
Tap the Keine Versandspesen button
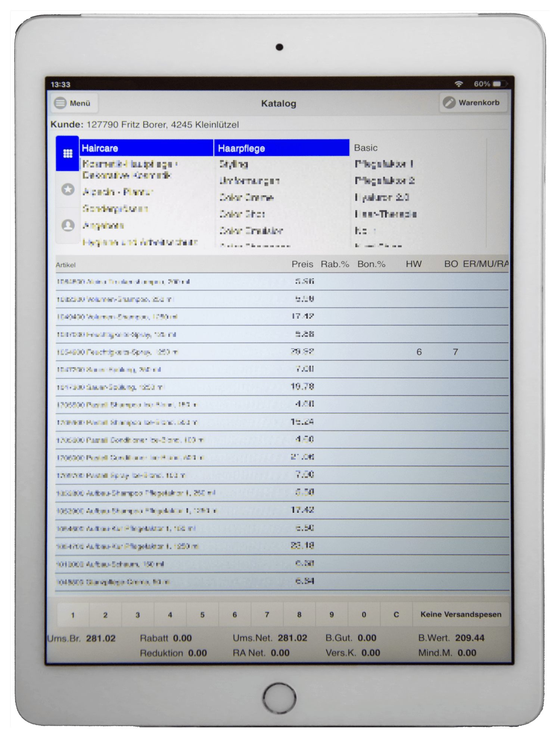461,614
